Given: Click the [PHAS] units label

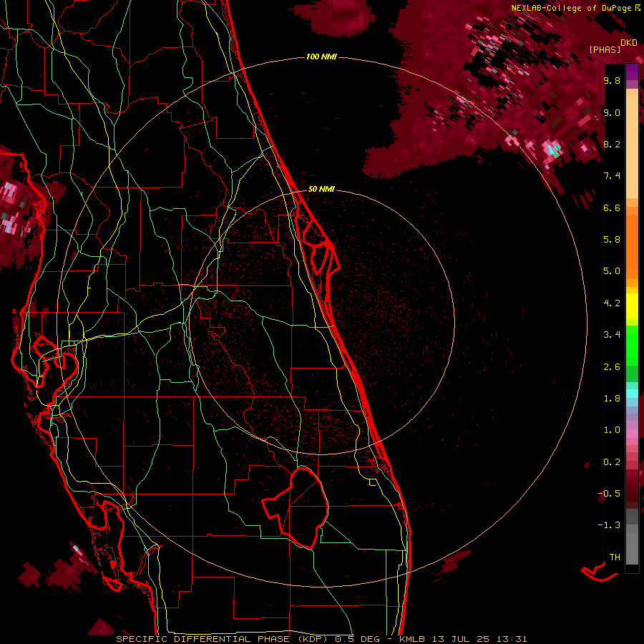Looking at the screenshot, I should coord(605,50).
